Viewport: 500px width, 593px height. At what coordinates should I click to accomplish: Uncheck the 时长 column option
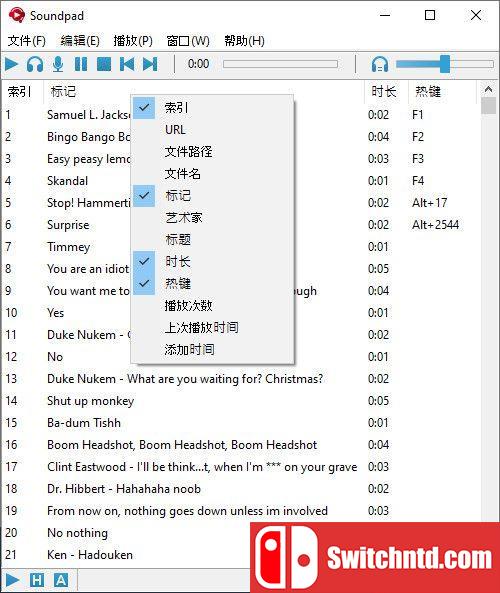[x=212, y=261]
